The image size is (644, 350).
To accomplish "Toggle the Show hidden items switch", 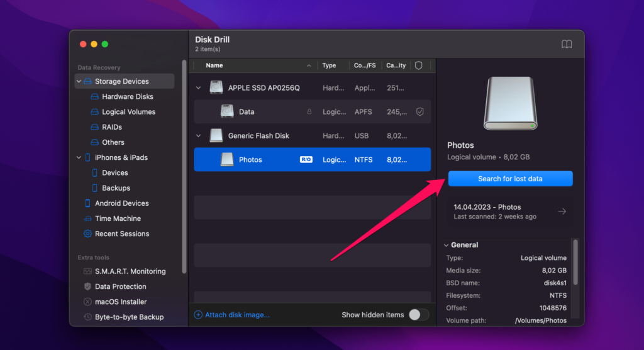I will point(418,315).
